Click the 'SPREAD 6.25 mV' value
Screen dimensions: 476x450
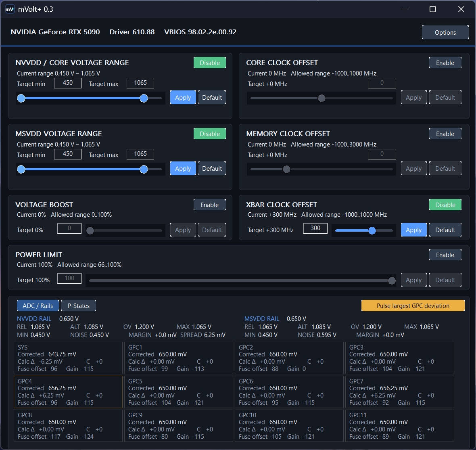[x=203, y=335]
